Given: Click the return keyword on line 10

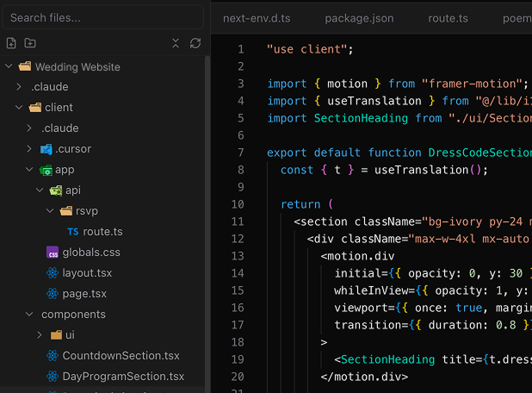Looking at the screenshot, I should coord(300,204).
